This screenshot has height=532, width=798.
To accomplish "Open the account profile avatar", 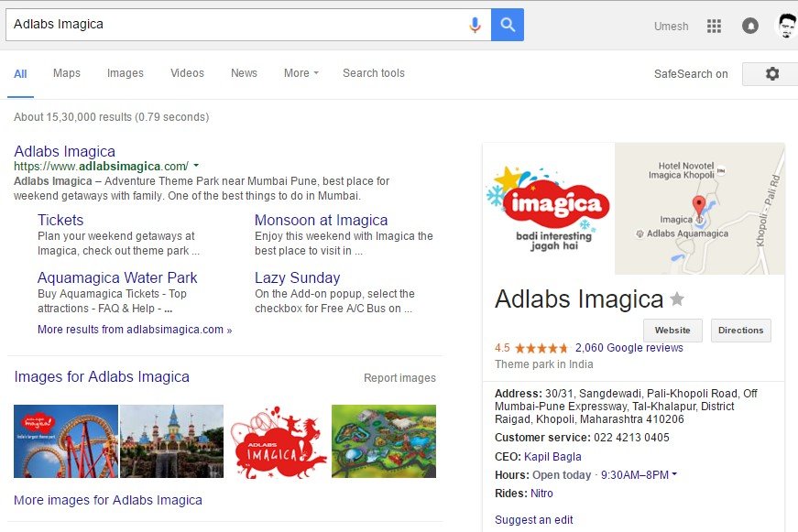I will [x=788, y=26].
